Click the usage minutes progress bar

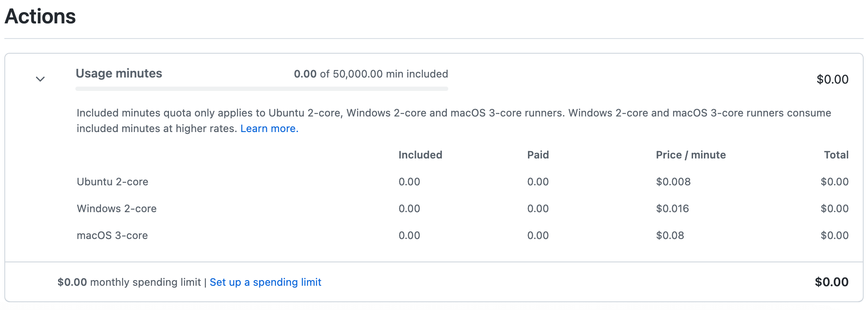[x=262, y=89]
